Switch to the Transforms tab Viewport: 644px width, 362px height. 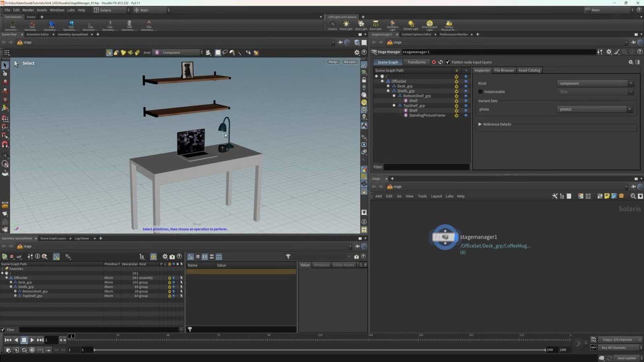pos(416,62)
